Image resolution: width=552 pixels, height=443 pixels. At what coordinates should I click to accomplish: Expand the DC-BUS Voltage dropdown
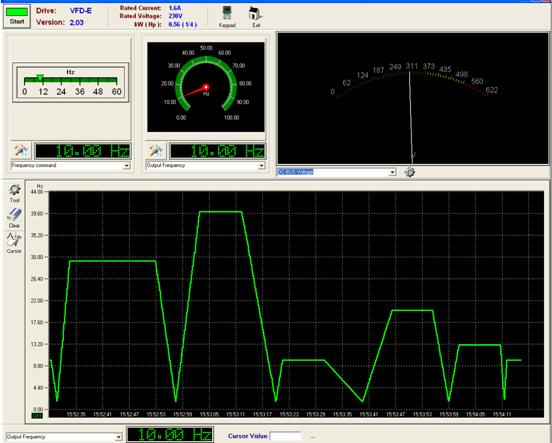tap(392, 172)
